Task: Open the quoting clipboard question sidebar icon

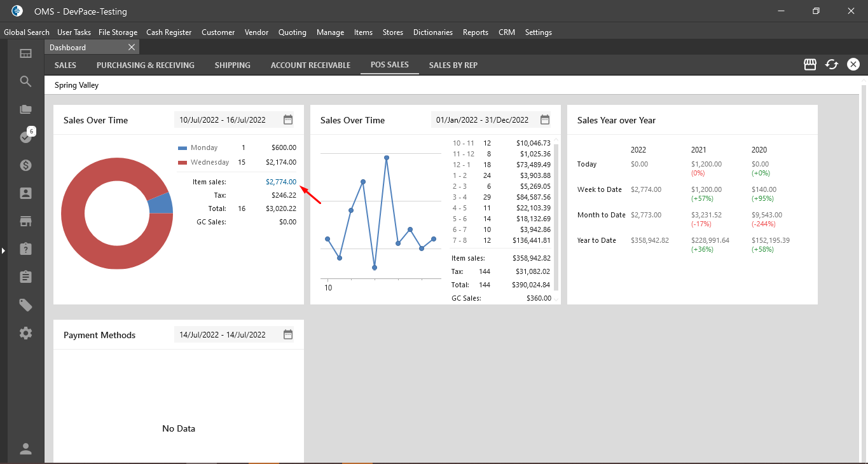Action: (25, 249)
